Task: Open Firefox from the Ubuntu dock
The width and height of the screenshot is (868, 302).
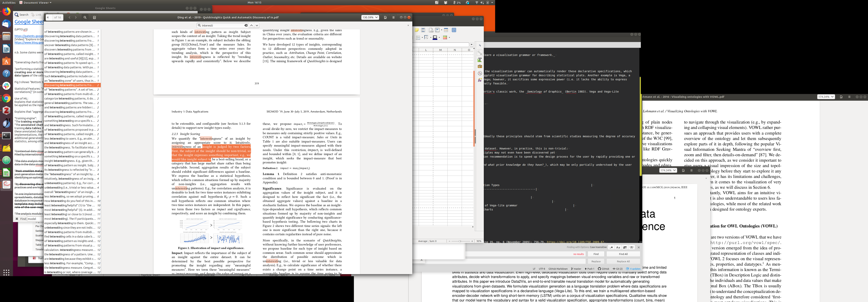Action: pos(6,11)
